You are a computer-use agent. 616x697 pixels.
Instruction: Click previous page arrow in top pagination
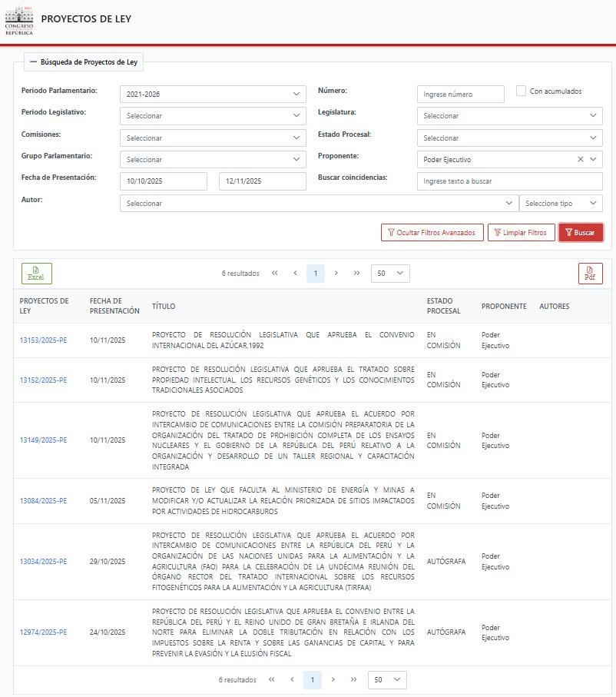pos(295,274)
